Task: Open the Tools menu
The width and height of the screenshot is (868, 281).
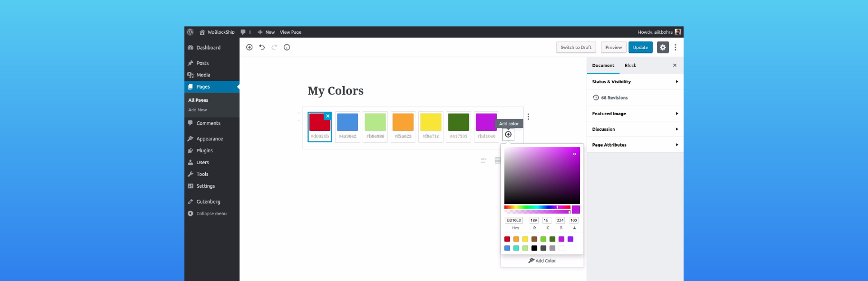Action: [x=212, y=174]
